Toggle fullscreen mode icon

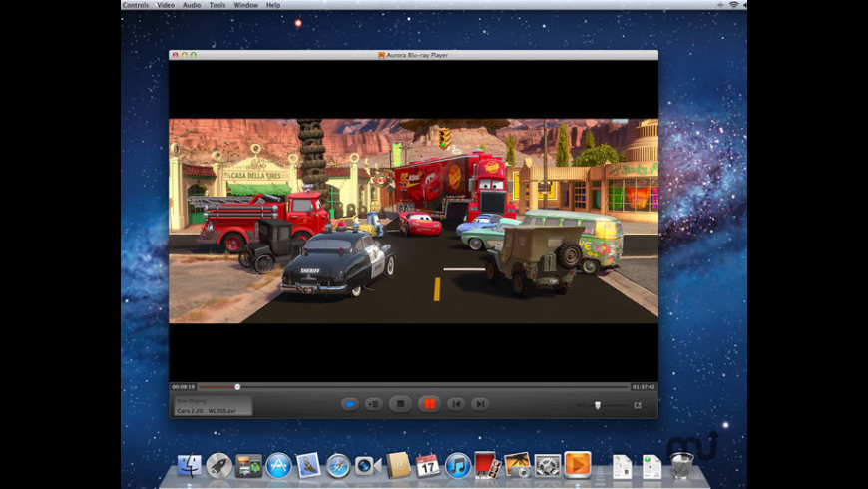click(x=638, y=405)
